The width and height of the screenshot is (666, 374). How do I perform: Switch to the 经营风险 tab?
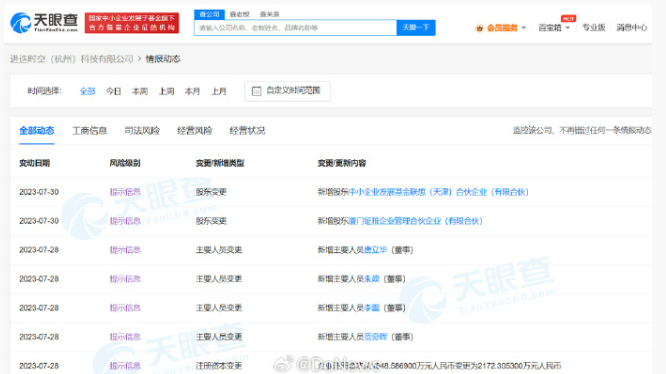click(195, 131)
